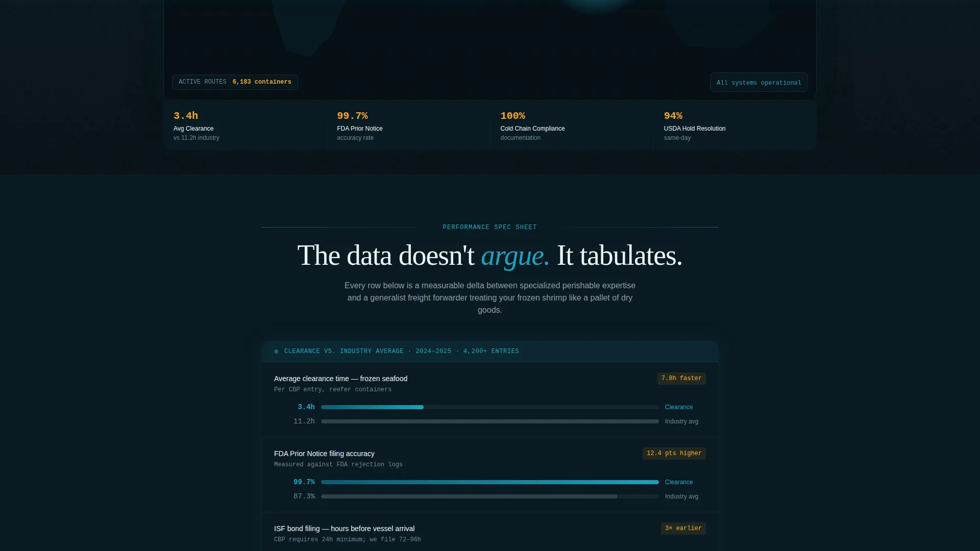980x551 pixels.
Task: Click the 3.4h Clearance progress bar
Action: click(x=490, y=407)
